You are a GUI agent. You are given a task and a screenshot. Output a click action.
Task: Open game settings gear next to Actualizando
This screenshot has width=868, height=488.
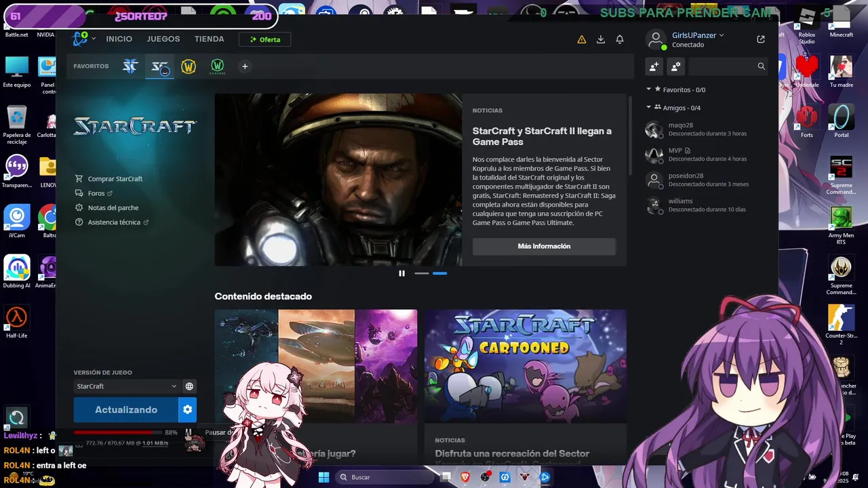[188, 409]
